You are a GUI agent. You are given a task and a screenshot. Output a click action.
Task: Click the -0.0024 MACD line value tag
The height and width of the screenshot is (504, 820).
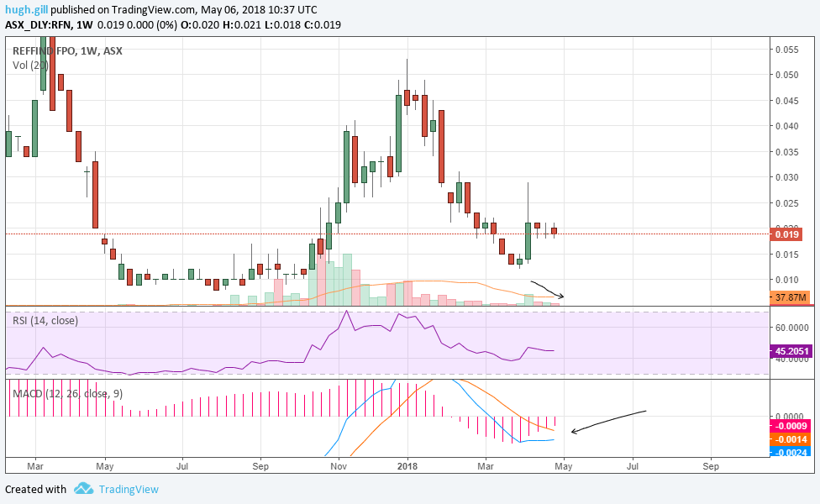pos(791,452)
